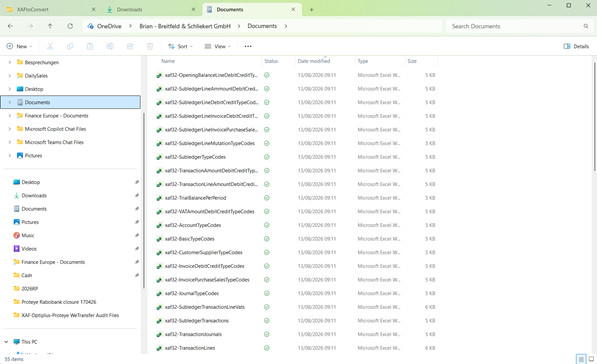Image resolution: width=597 pixels, height=364 pixels.
Task: Select Finance Europe - Documents in OneDrive tree
Action: pyautogui.click(x=56, y=116)
